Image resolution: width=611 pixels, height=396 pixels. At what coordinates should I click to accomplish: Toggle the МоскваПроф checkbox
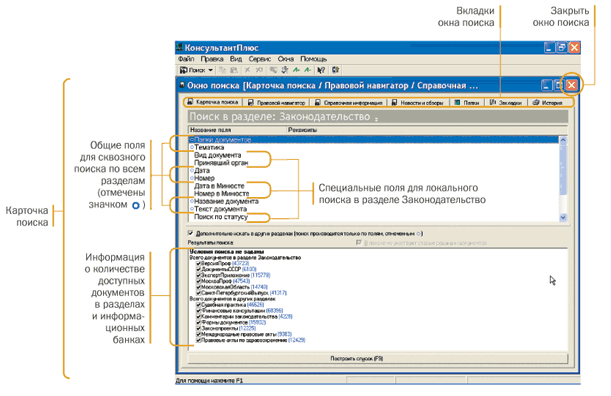(198, 281)
